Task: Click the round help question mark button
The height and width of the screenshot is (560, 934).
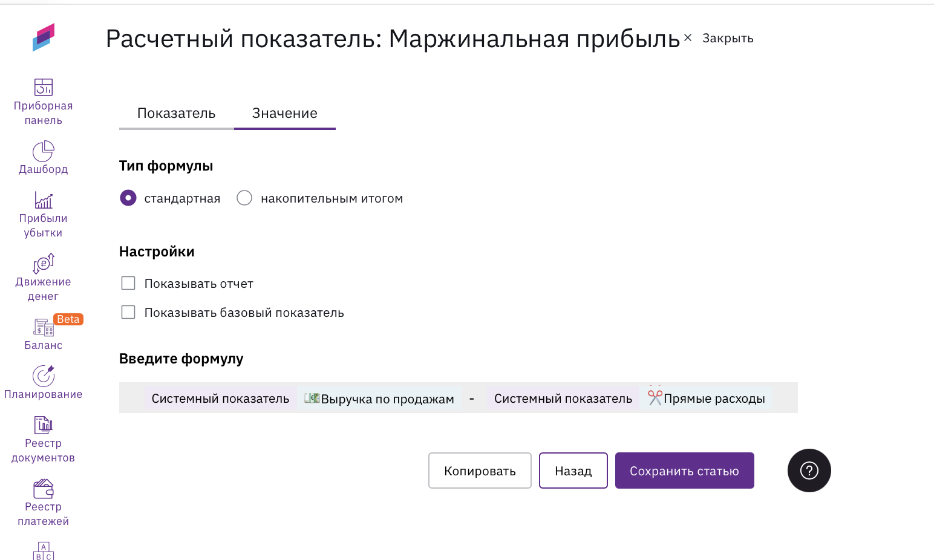Action: click(x=809, y=470)
